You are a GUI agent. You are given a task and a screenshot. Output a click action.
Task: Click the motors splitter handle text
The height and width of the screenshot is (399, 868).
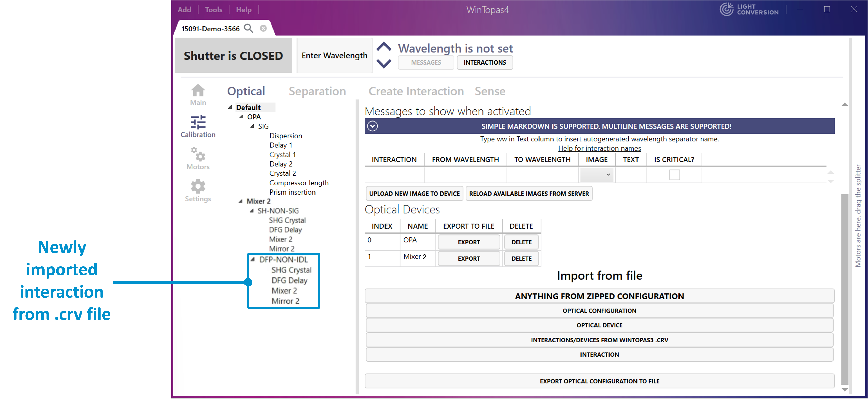pyautogui.click(x=858, y=216)
